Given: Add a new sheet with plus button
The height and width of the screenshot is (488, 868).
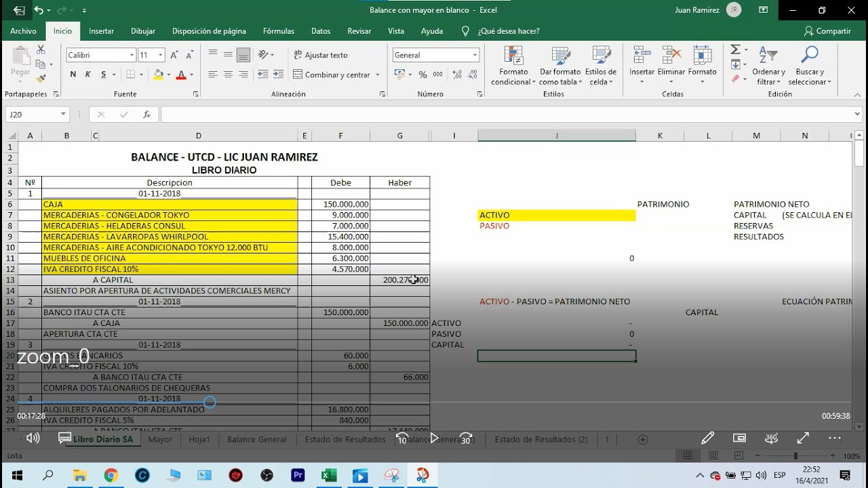Looking at the screenshot, I should (643, 439).
